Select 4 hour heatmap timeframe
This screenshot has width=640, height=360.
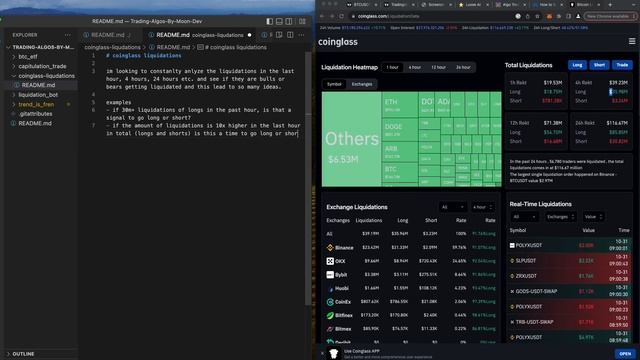tap(415, 67)
